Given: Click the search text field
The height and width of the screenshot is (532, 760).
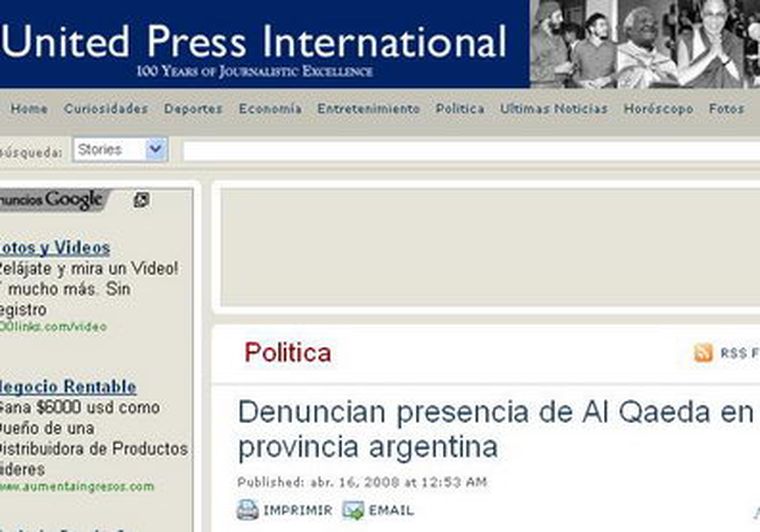Looking at the screenshot, I should 471,151.
